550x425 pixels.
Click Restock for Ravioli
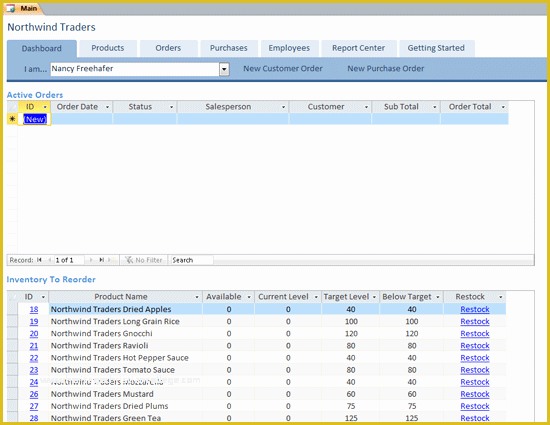(475, 346)
